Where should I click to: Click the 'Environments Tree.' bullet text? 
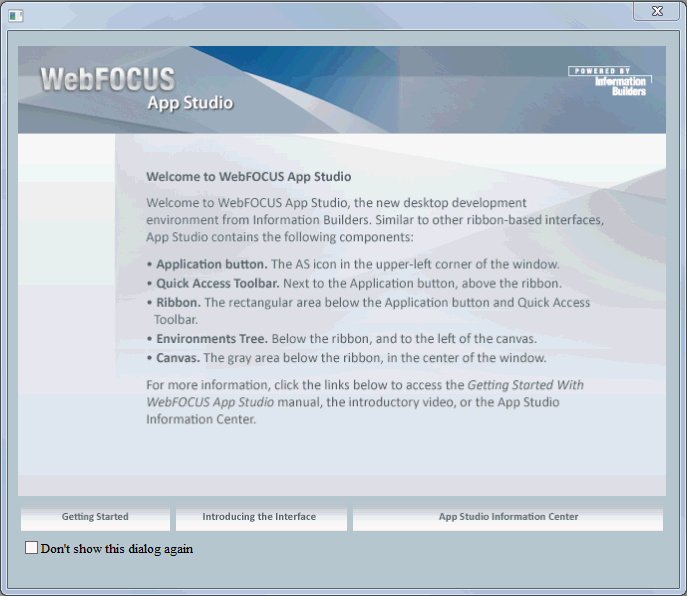212,339
